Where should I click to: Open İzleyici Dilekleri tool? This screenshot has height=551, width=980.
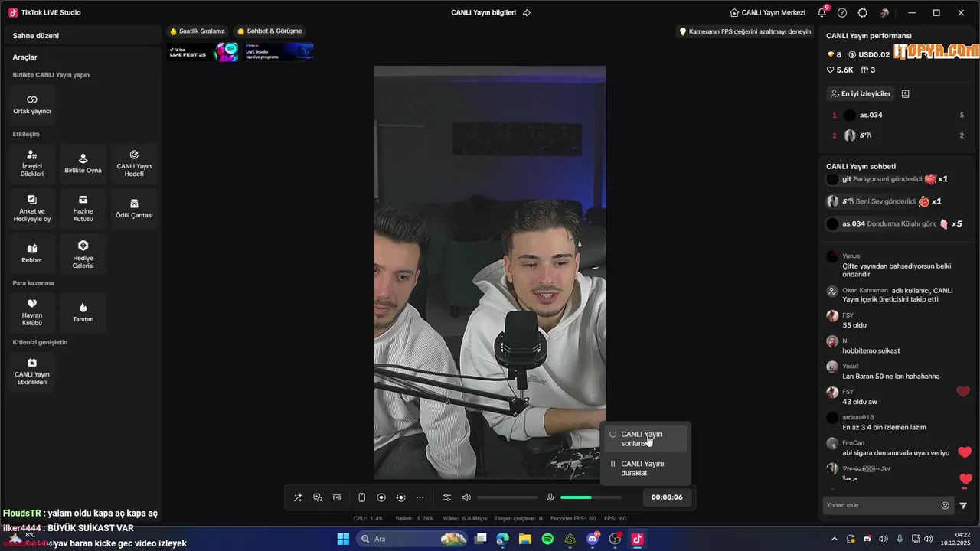(x=32, y=164)
